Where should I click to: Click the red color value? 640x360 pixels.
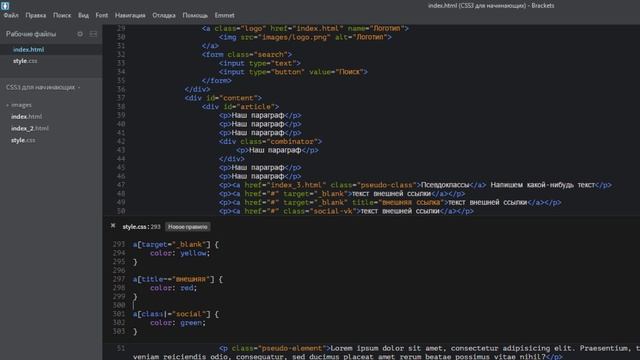point(187,288)
